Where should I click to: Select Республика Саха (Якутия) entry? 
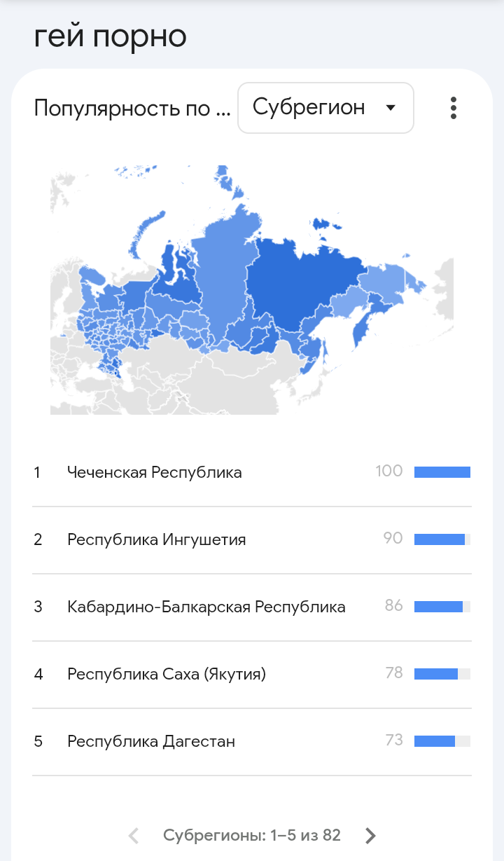167,674
